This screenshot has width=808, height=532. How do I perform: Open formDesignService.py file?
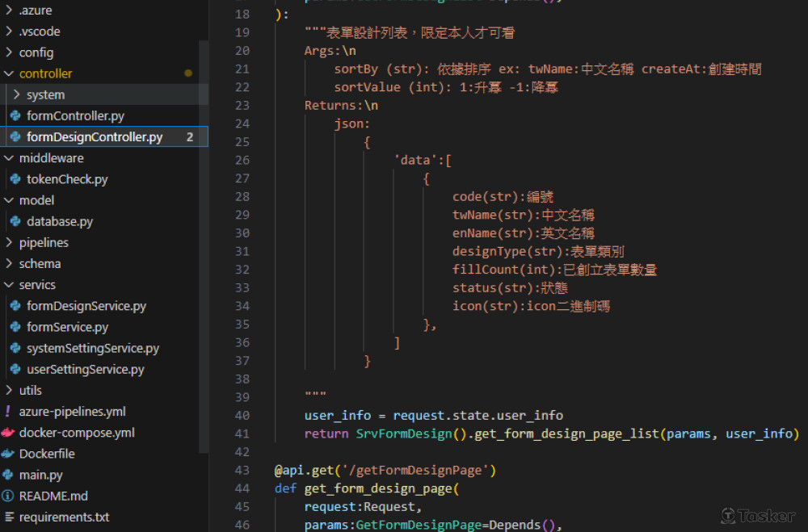86,306
